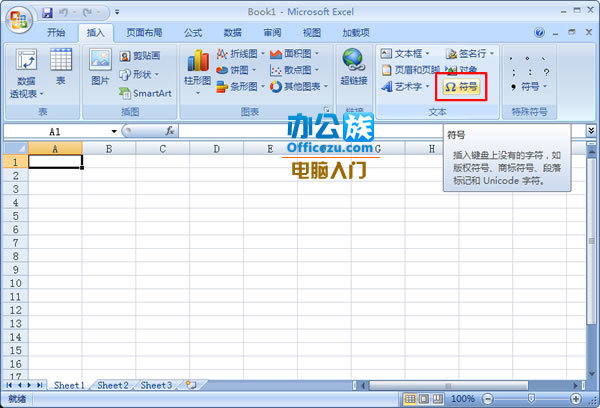
Task: Insert a PivotTable (数据透视表)
Action: (x=26, y=73)
